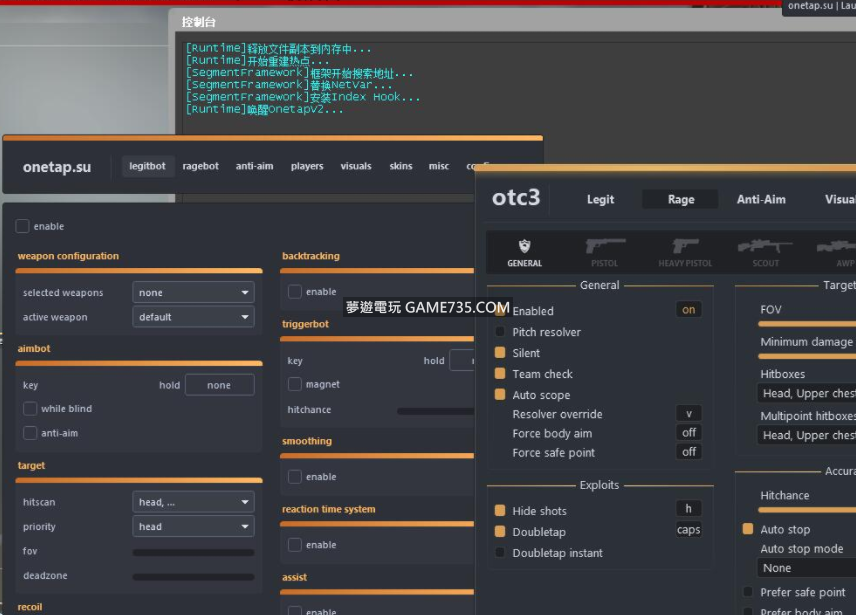Adjust the Minimum damage slider
Viewport: 856px width, 615px height.
point(807,356)
